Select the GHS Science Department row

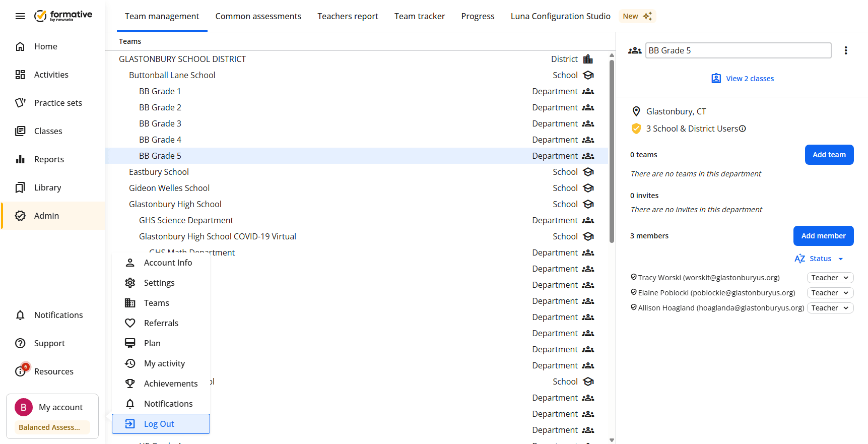pos(356,220)
